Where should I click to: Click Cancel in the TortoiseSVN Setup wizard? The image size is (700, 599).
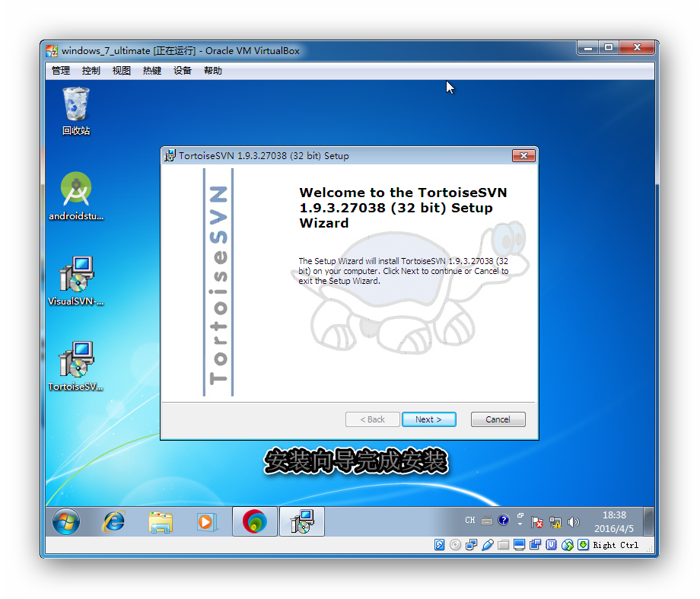point(498,419)
